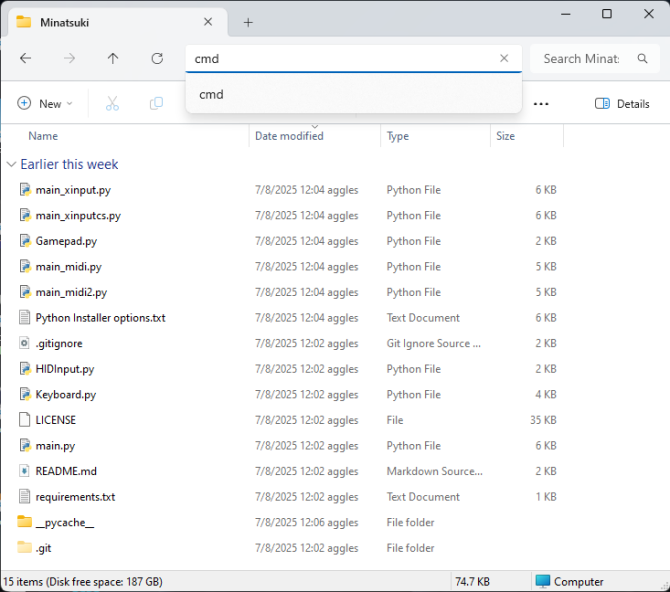Image resolution: width=670 pixels, height=592 pixels.
Task: Click the Forward navigation arrow
Action: [69, 58]
